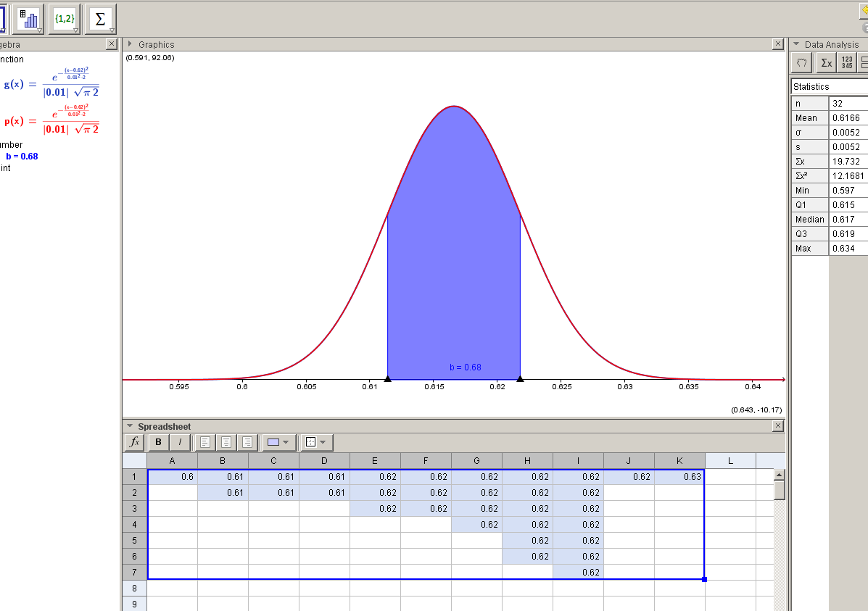Click cell B2 containing 0.61
This screenshot has height=611, width=868.
coord(223,493)
